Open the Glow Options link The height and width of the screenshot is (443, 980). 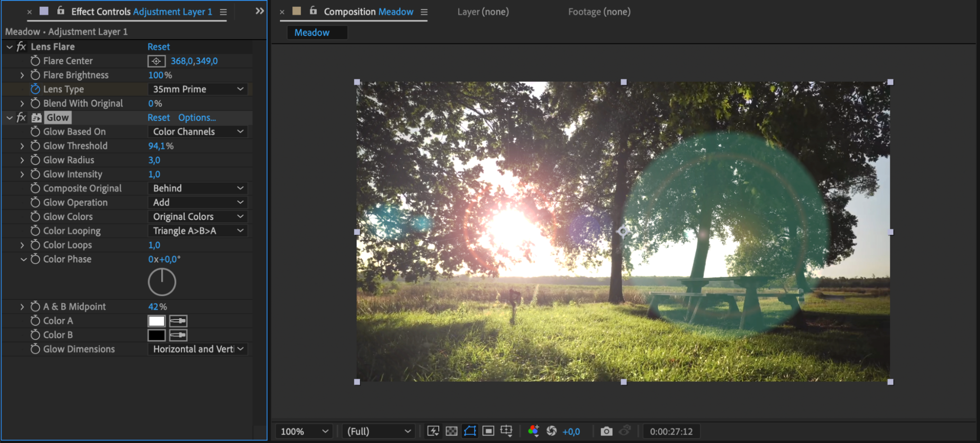click(197, 118)
